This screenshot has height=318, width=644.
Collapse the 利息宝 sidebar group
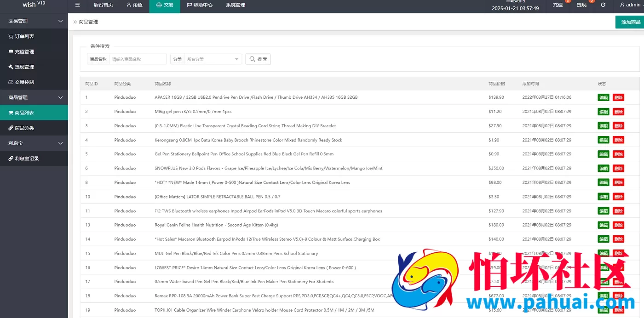pyautogui.click(x=34, y=143)
